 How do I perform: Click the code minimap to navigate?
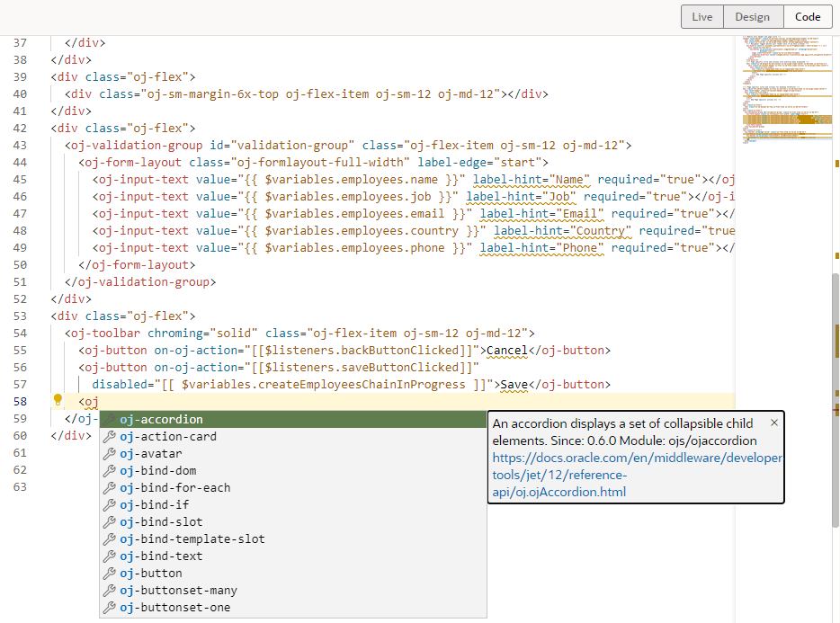(787, 90)
